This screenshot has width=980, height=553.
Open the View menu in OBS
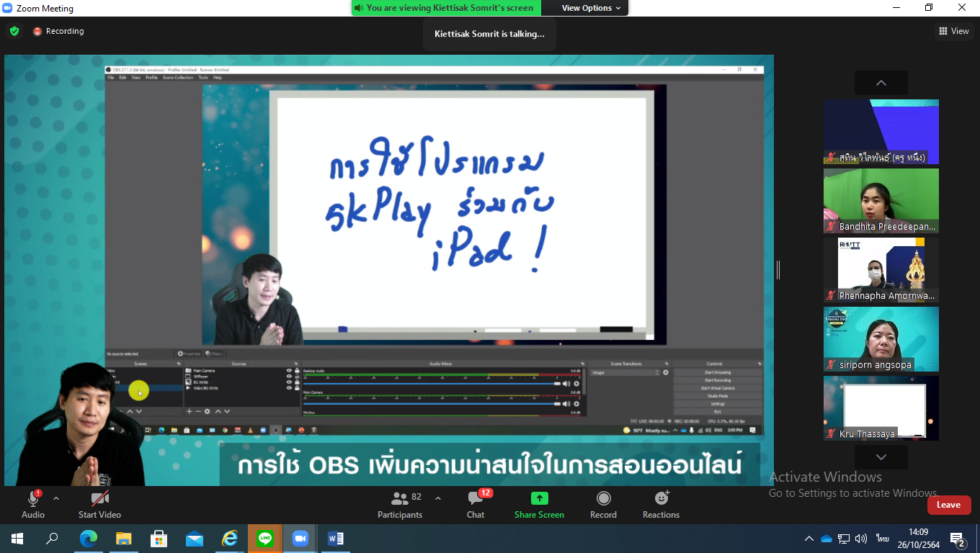pyautogui.click(x=135, y=77)
